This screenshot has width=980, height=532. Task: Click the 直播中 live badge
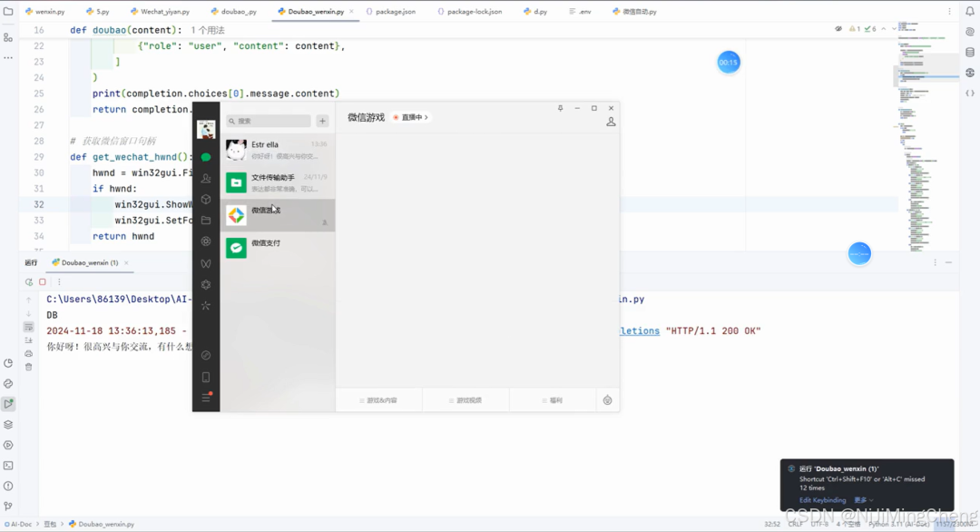pyautogui.click(x=411, y=117)
